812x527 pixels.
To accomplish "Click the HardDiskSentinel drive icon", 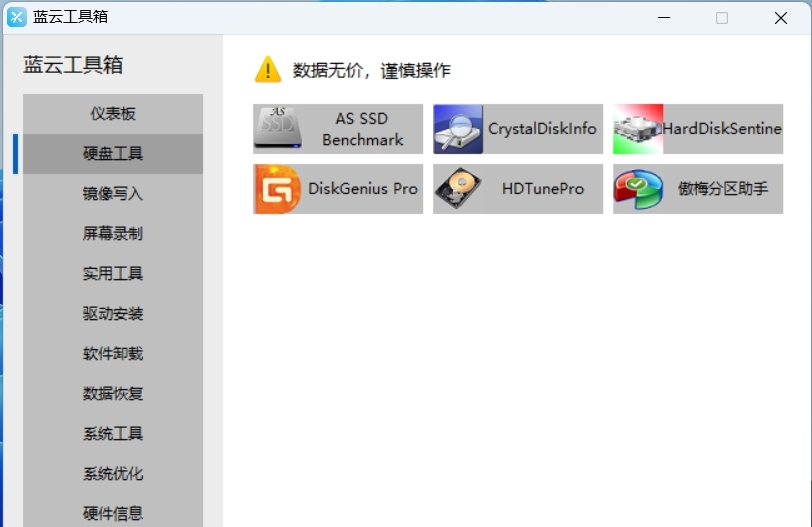I will tap(638, 129).
